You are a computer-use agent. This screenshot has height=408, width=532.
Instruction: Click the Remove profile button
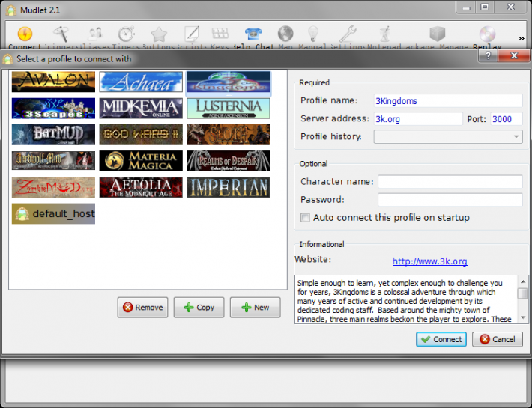(x=142, y=308)
